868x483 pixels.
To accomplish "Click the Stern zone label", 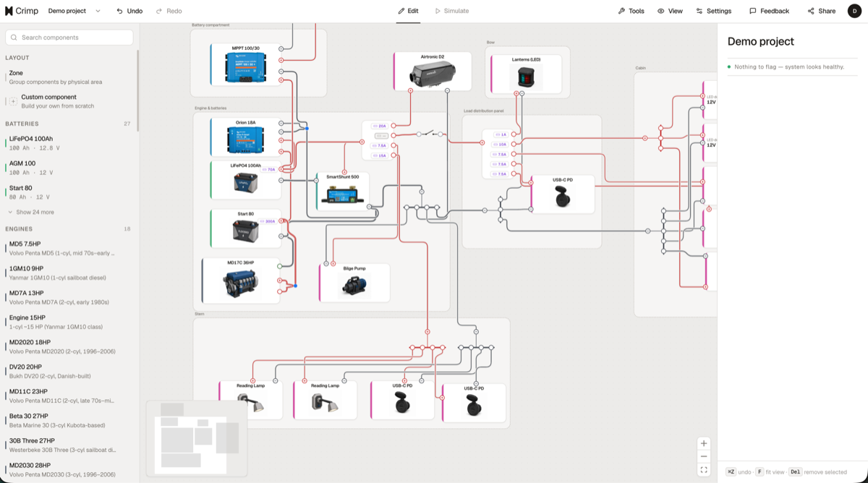I will coord(199,314).
